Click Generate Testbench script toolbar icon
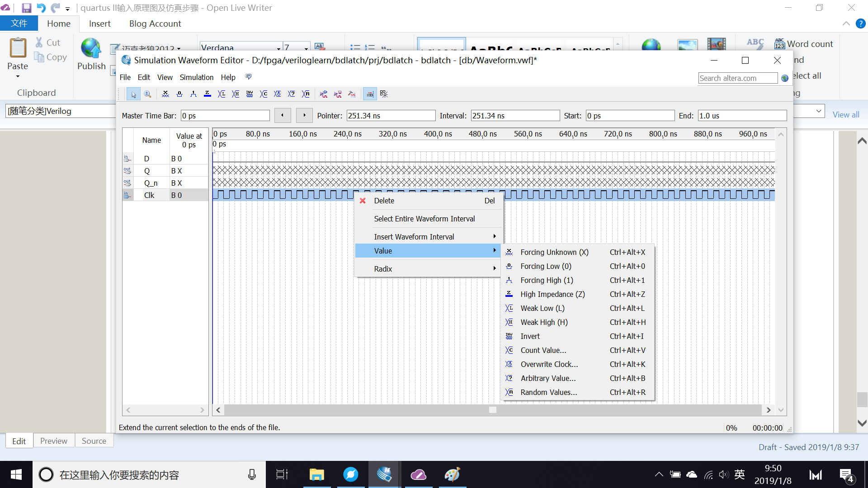The image size is (868, 488). click(352, 94)
